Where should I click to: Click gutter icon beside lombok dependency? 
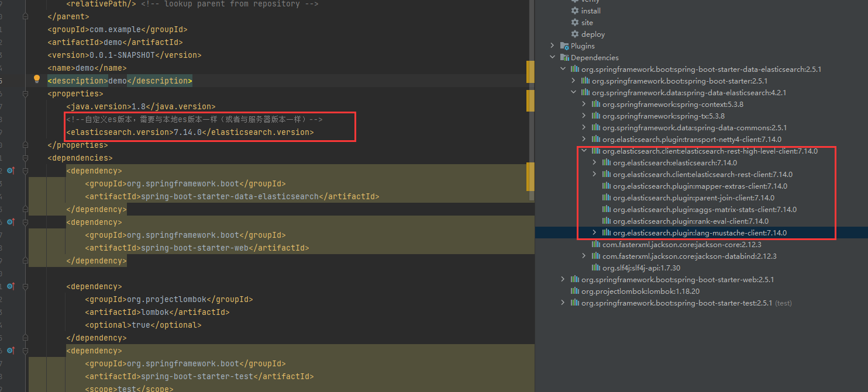tap(10, 286)
